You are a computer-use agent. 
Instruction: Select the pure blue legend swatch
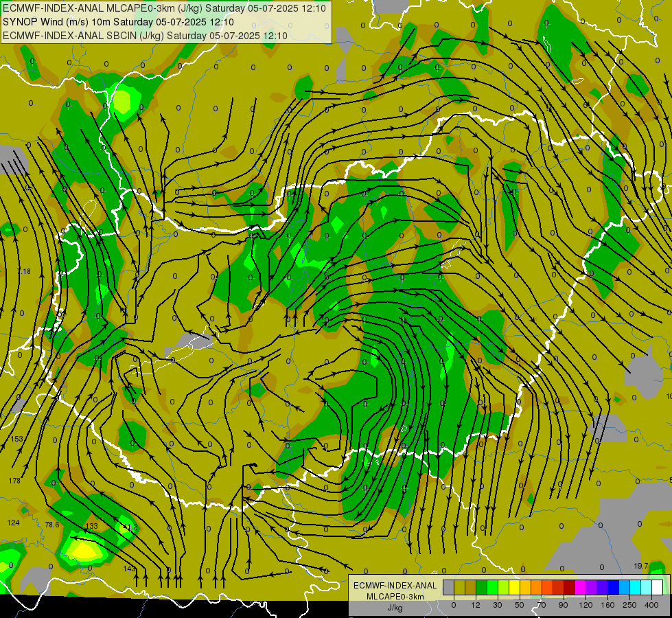click(614, 587)
